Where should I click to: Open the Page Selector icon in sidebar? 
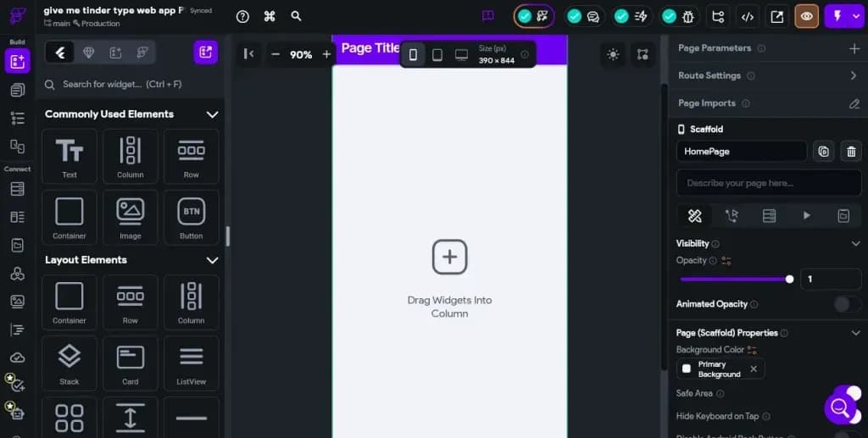coord(17,90)
